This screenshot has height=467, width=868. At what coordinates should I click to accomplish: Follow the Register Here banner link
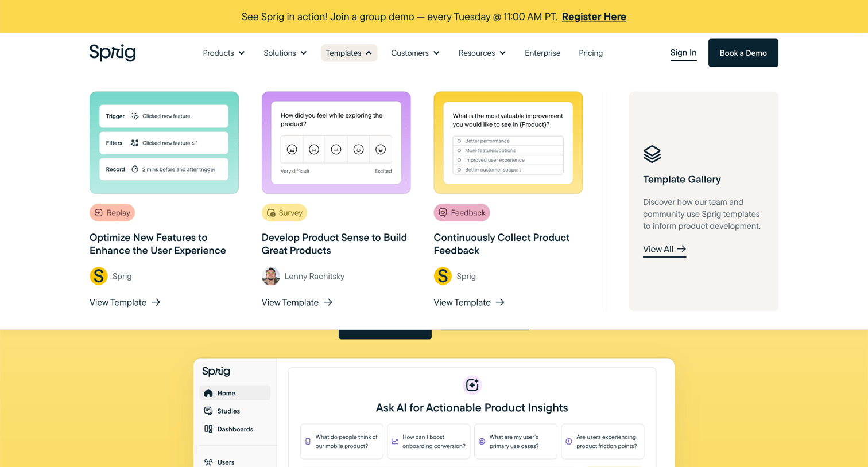click(594, 17)
